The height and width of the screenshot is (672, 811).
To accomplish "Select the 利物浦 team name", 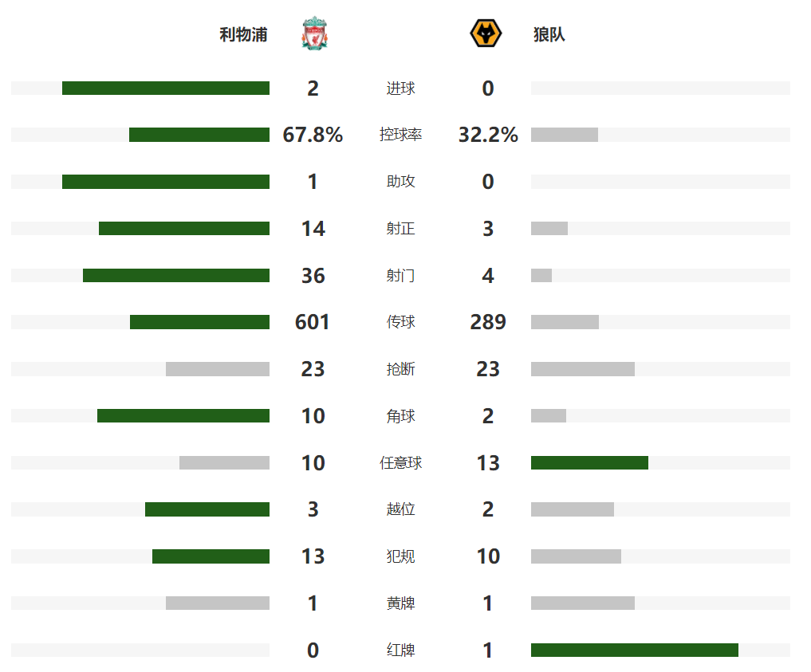I will point(243,34).
